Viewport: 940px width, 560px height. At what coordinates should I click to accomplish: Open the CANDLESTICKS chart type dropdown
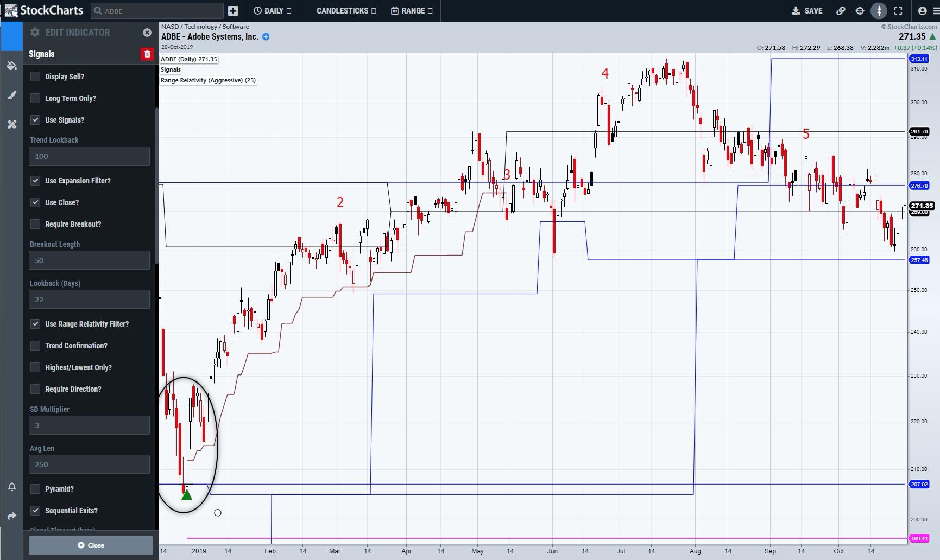pyautogui.click(x=346, y=11)
